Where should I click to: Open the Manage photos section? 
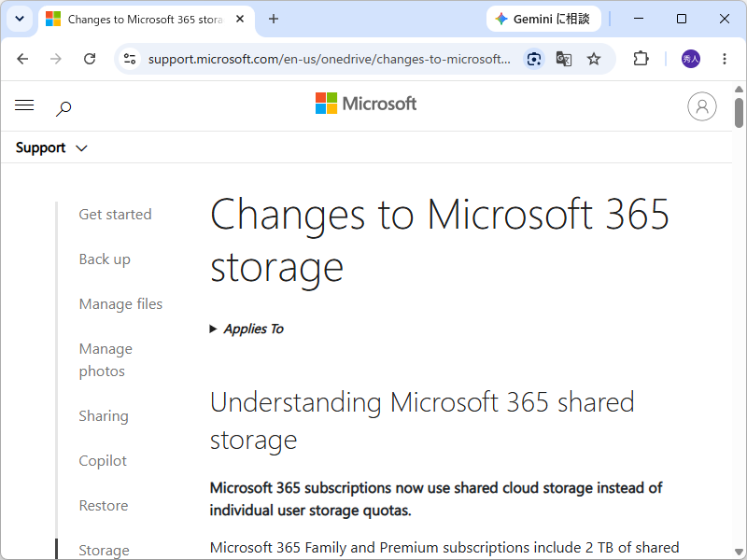click(106, 360)
